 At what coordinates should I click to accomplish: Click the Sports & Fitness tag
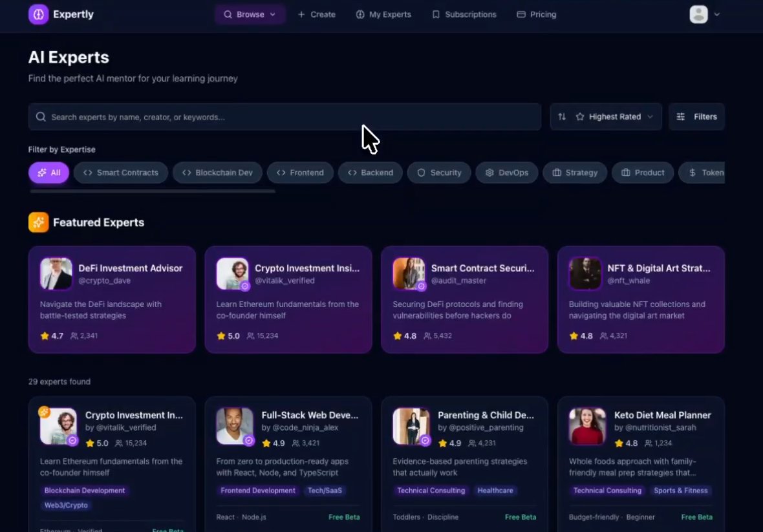680,490
